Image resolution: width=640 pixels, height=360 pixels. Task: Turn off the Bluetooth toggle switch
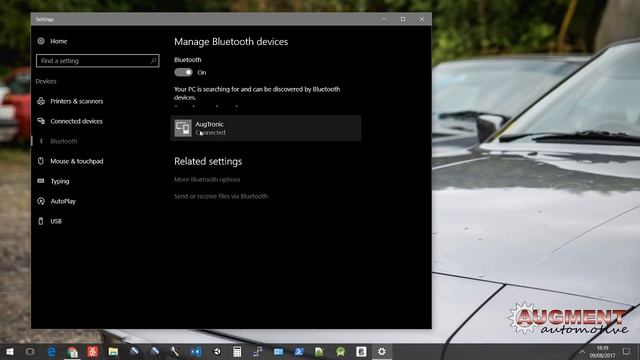pyautogui.click(x=183, y=72)
